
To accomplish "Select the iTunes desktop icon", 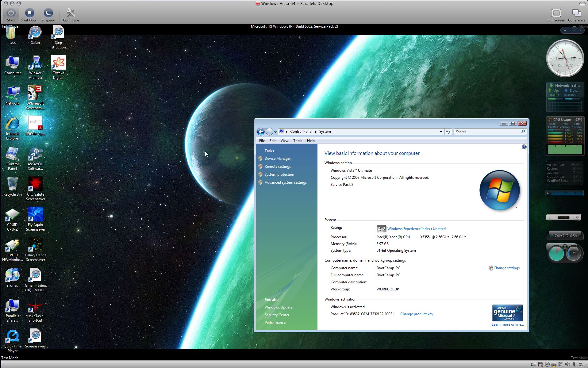I will [x=13, y=278].
